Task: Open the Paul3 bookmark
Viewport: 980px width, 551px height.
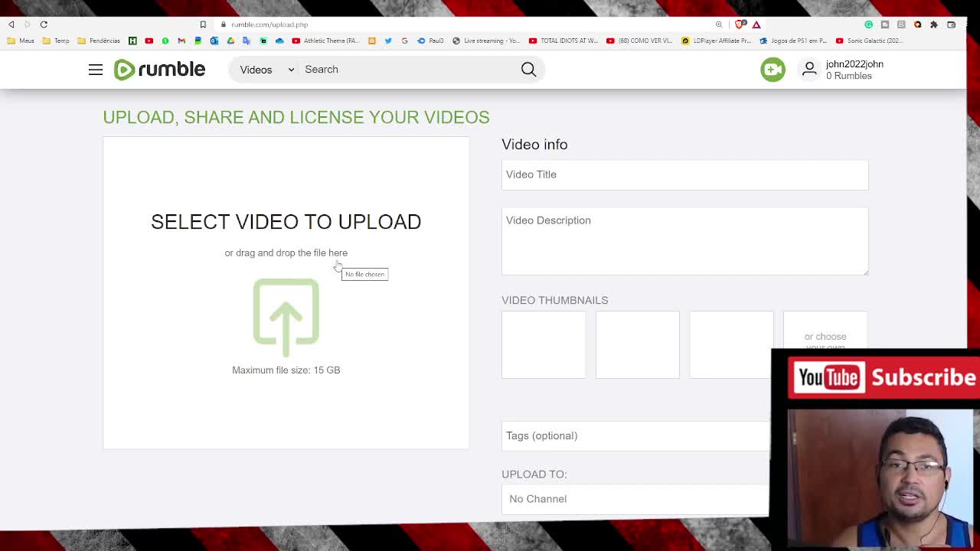Action: [x=430, y=41]
